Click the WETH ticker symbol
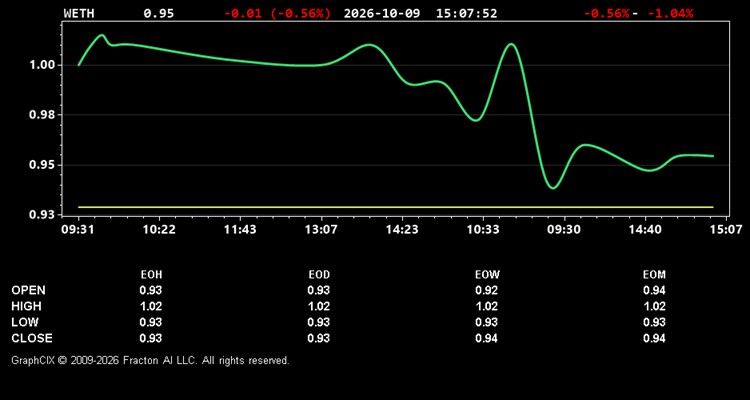Image resolution: width=750 pixels, height=400 pixels. (x=79, y=13)
